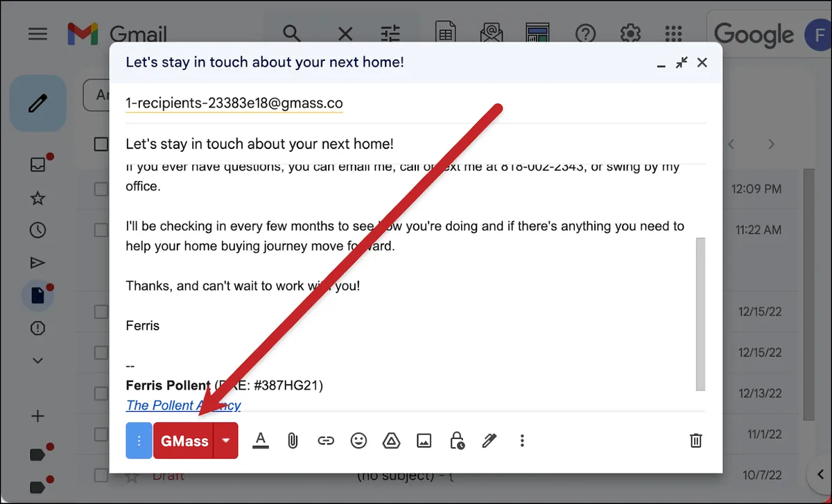Open Sent arrow icon in sidebar
Viewport: 832px width, 504px height.
pos(38,263)
